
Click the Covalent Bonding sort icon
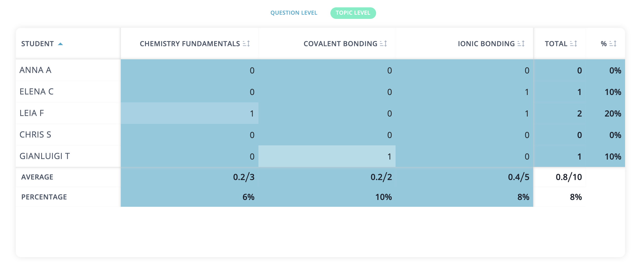coord(383,44)
